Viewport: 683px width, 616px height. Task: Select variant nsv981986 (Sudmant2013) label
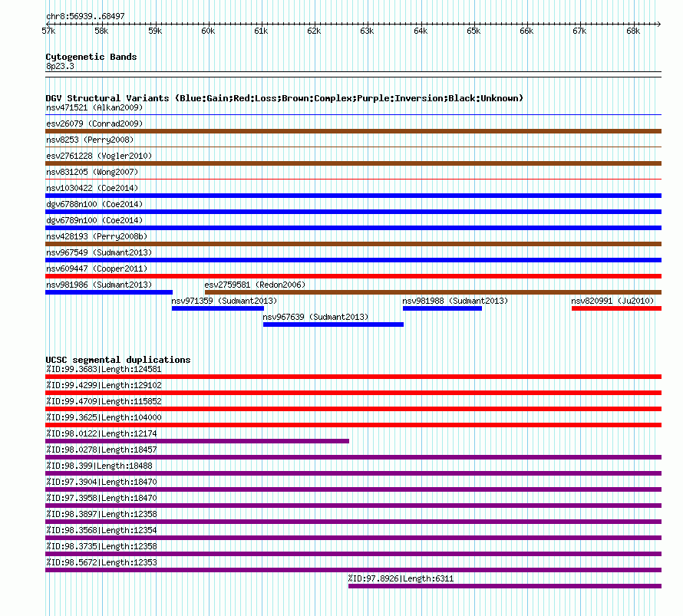[99, 285]
